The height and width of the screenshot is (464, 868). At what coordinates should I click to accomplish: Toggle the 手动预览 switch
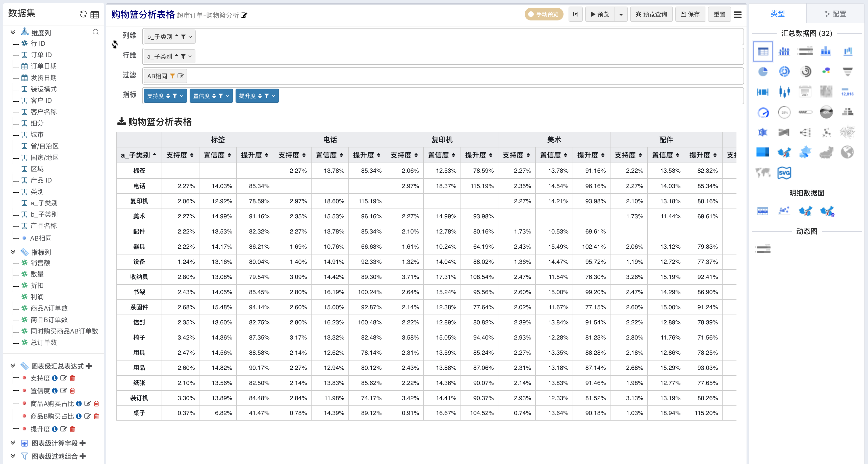click(x=544, y=14)
